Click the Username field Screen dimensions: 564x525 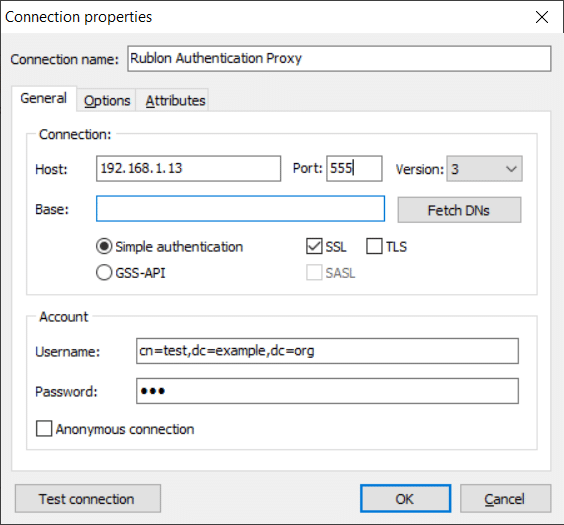click(327, 351)
